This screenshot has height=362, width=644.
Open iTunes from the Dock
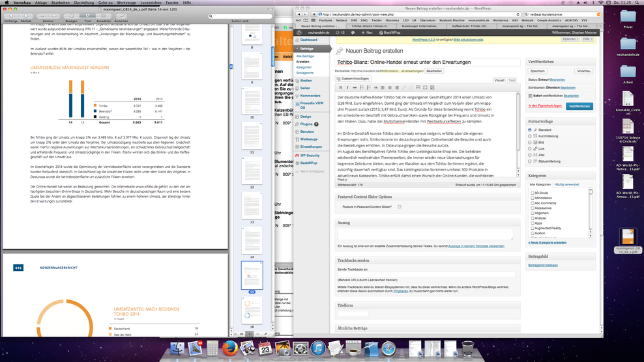pos(318,348)
